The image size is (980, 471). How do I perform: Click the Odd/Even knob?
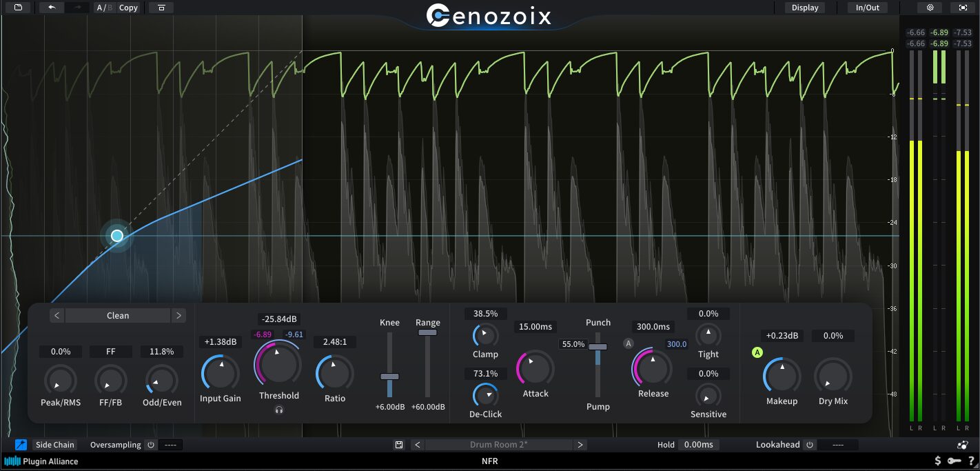pyautogui.click(x=161, y=381)
